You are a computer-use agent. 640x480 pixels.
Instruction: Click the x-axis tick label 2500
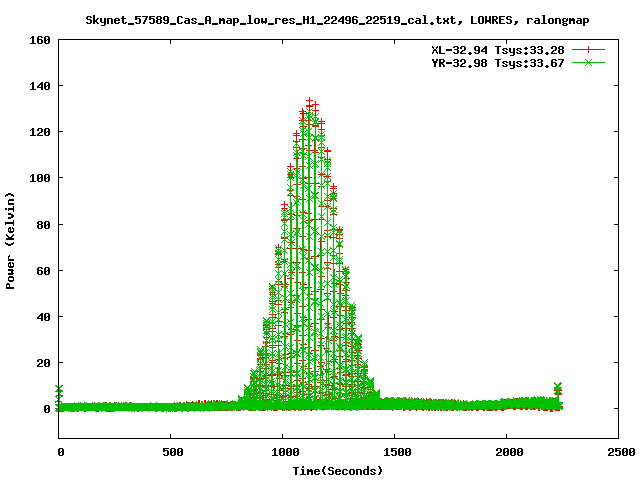(x=621, y=452)
